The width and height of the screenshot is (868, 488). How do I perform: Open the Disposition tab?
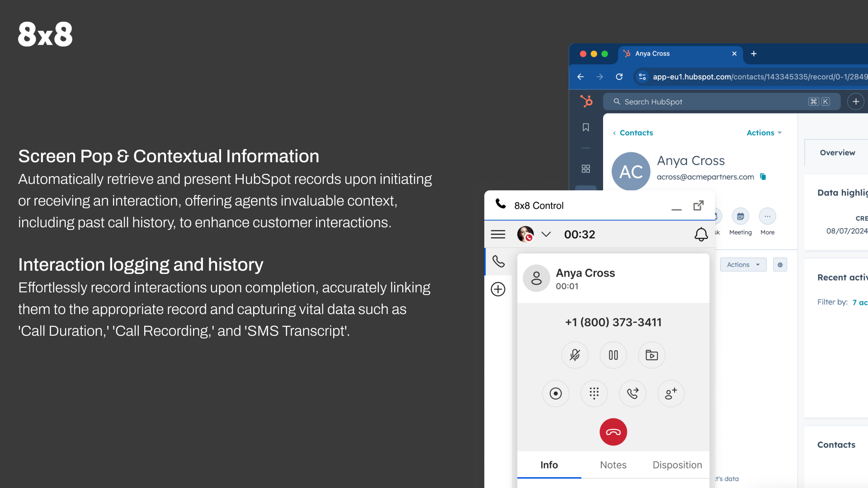point(677,465)
